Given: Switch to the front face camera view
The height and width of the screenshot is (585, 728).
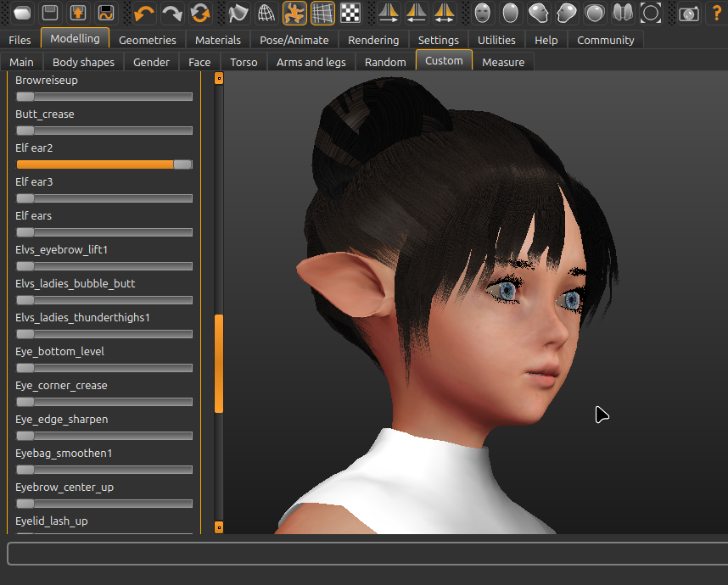Looking at the screenshot, I should pos(484,13).
